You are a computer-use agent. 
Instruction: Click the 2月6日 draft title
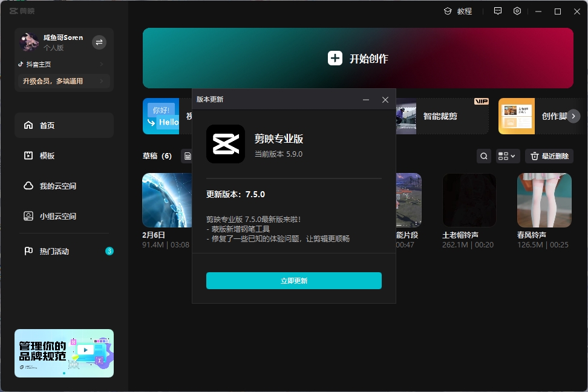154,235
